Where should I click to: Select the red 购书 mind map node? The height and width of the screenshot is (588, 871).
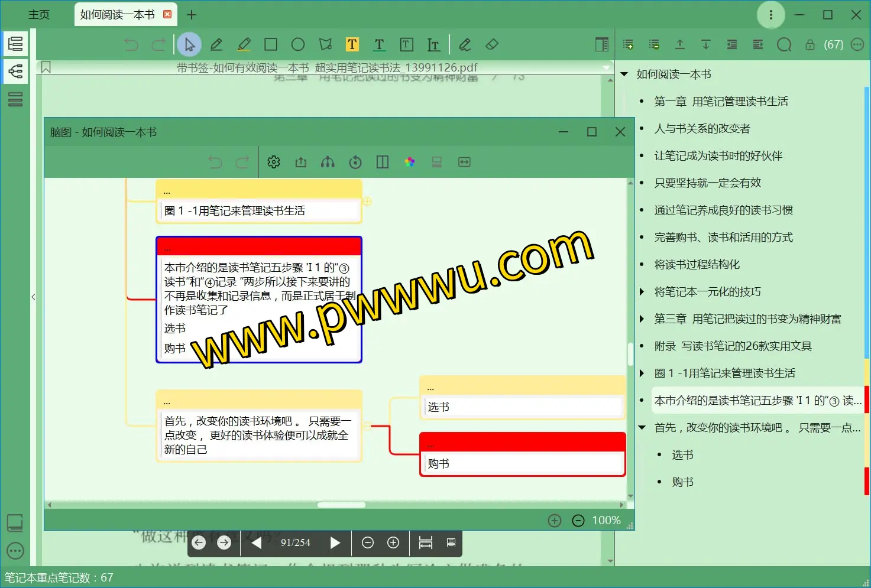pos(522,455)
